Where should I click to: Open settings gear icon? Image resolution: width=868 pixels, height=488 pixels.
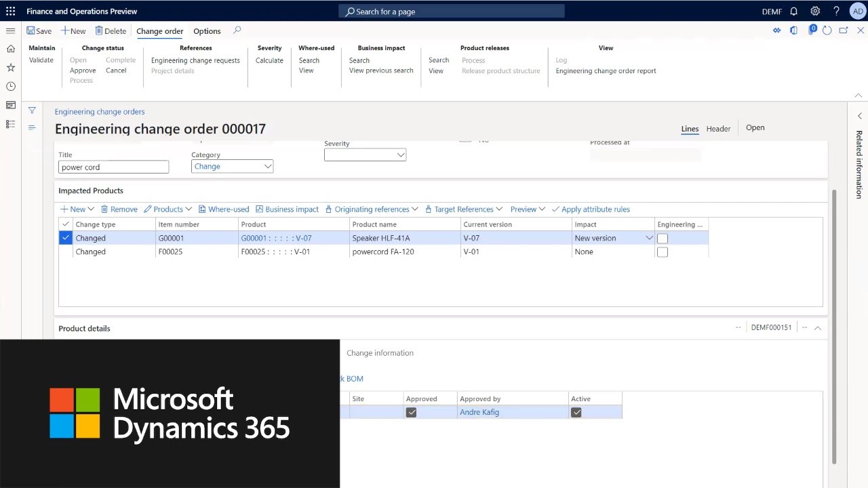[815, 11]
